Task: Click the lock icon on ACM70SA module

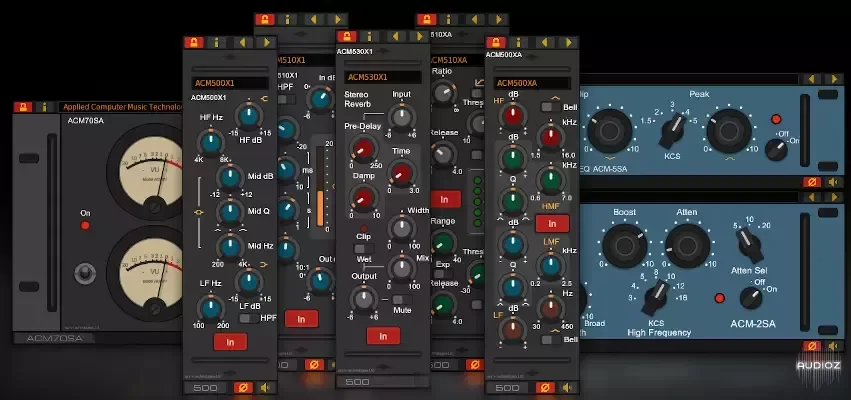Action: coord(23,107)
